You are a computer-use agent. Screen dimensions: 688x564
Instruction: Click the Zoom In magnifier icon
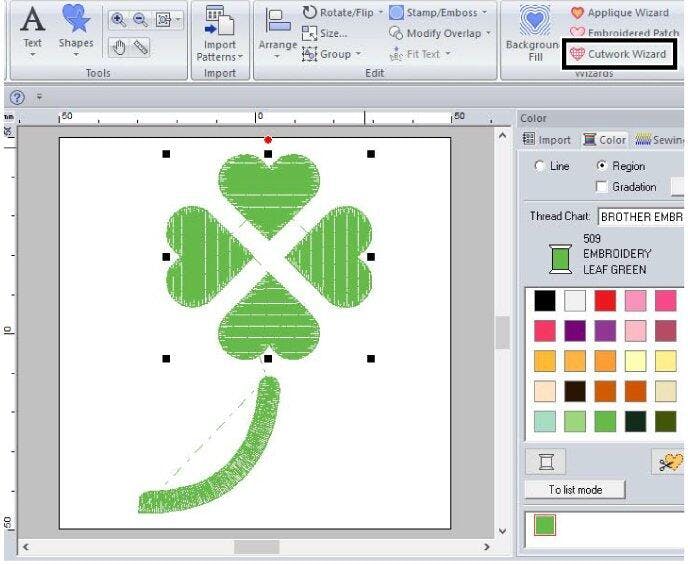[119, 19]
